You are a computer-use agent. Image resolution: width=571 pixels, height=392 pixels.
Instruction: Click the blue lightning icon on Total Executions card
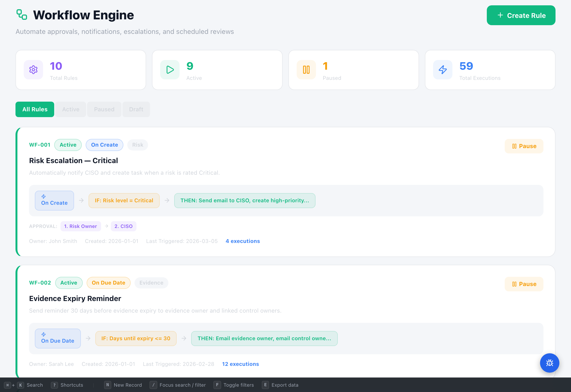(x=443, y=69)
